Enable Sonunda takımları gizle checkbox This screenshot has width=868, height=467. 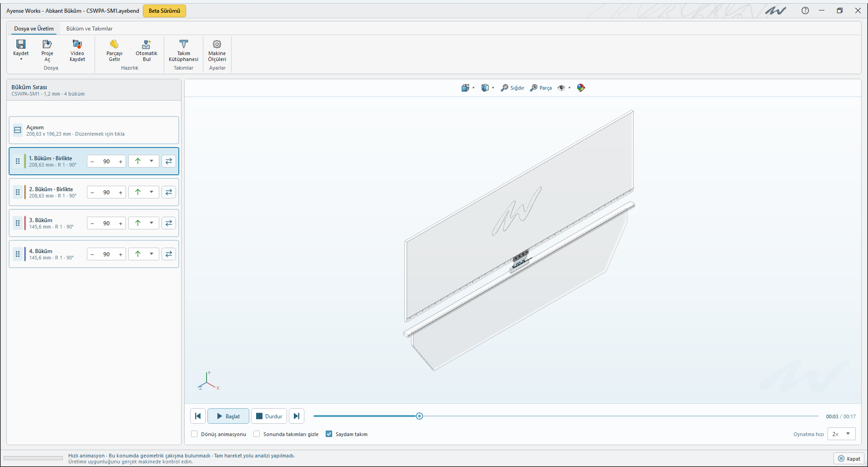coord(257,434)
